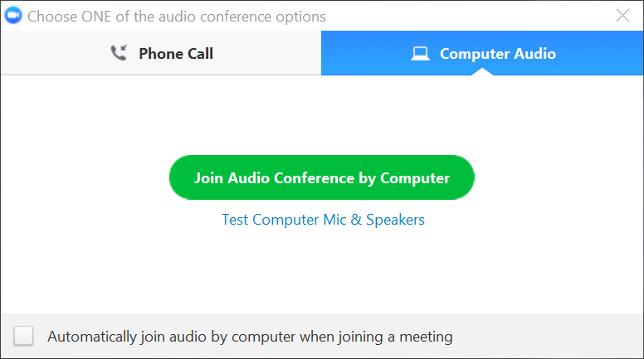The width and height of the screenshot is (644, 359).
Task: Click the laptop icon in Computer Audio tab
Action: coord(421,54)
